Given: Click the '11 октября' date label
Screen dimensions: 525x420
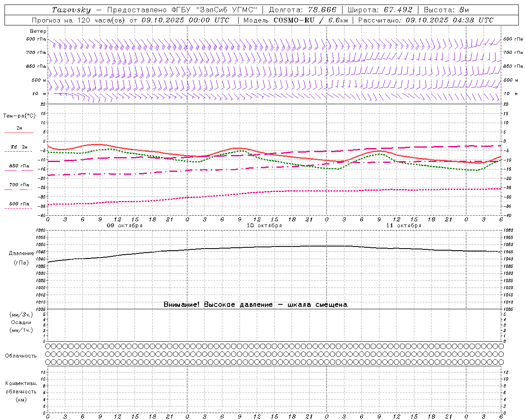Looking at the screenshot, I should coord(404,226).
